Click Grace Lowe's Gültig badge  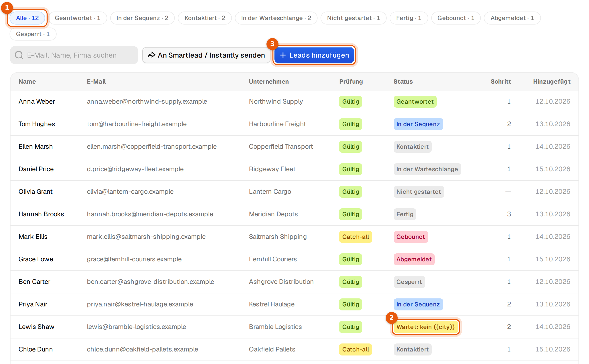pyautogui.click(x=351, y=259)
